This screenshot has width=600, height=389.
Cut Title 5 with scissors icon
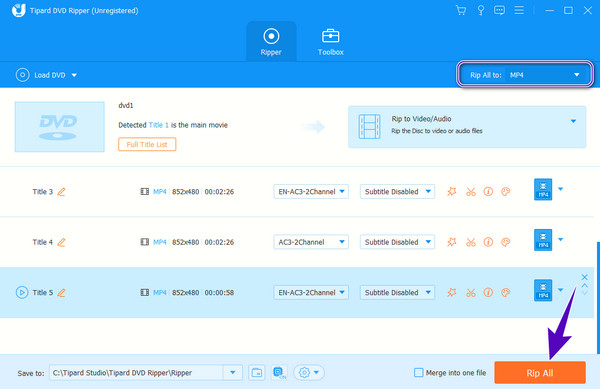point(471,293)
